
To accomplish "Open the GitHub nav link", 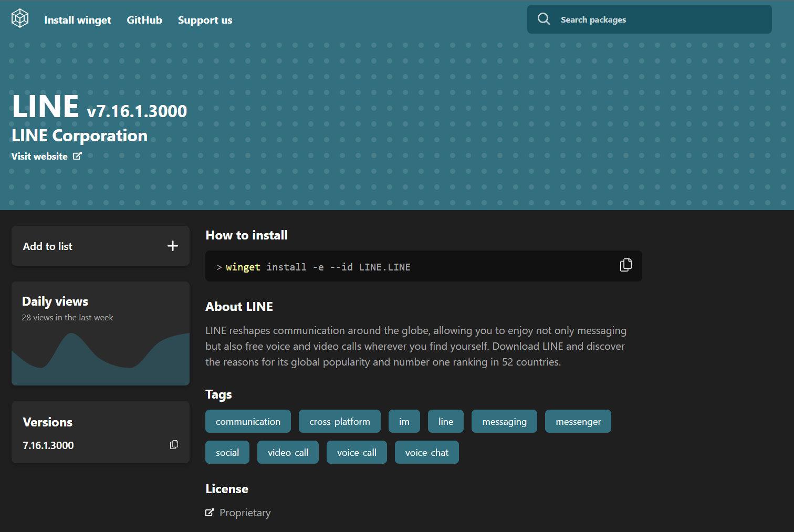I will pyautogui.click(x=144, y=20).
